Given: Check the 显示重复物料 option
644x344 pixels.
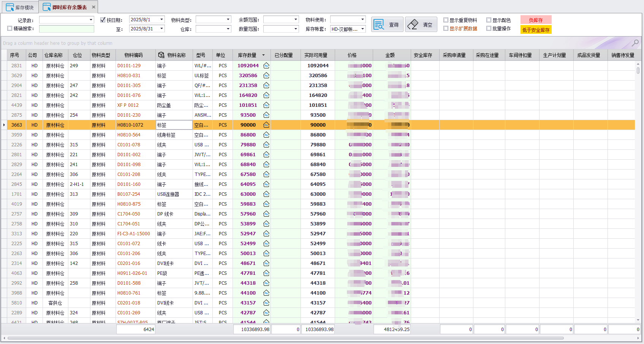Looking at the screenshot, I should [446, 20].
